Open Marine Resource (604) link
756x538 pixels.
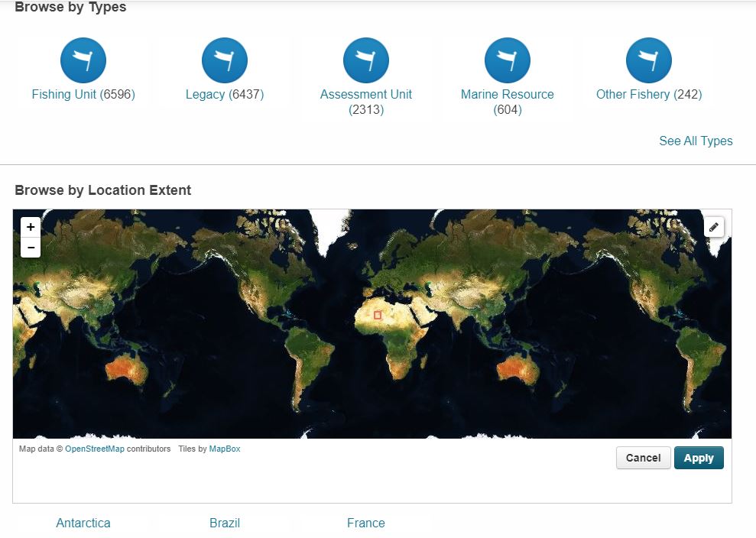(x=508, y=102)
